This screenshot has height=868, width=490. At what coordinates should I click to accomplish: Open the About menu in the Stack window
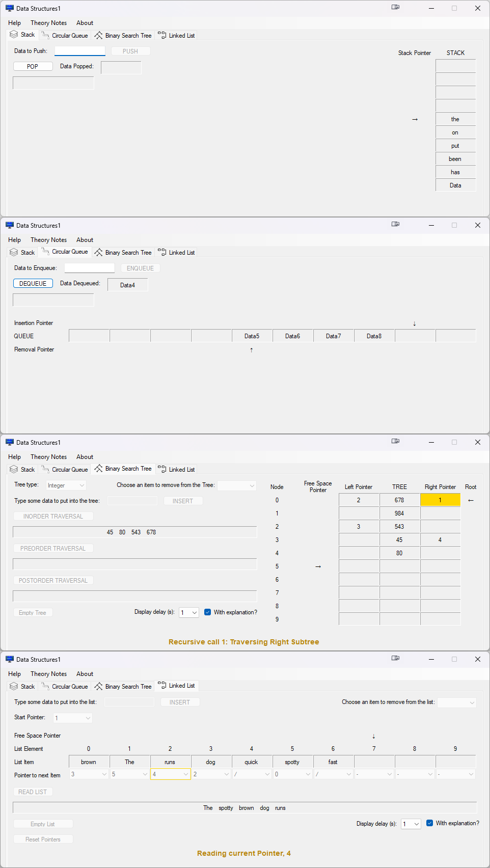click(85, 23)
